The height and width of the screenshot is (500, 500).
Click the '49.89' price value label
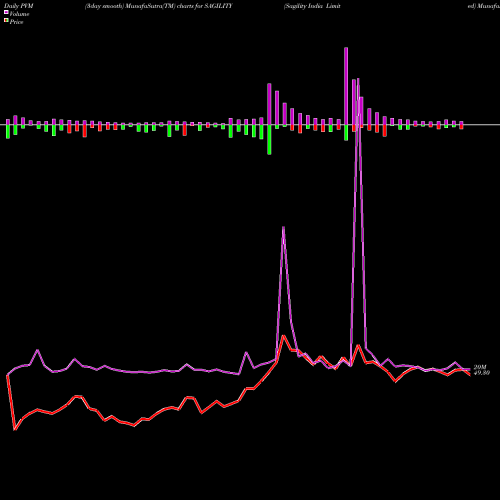click(482, 373)
